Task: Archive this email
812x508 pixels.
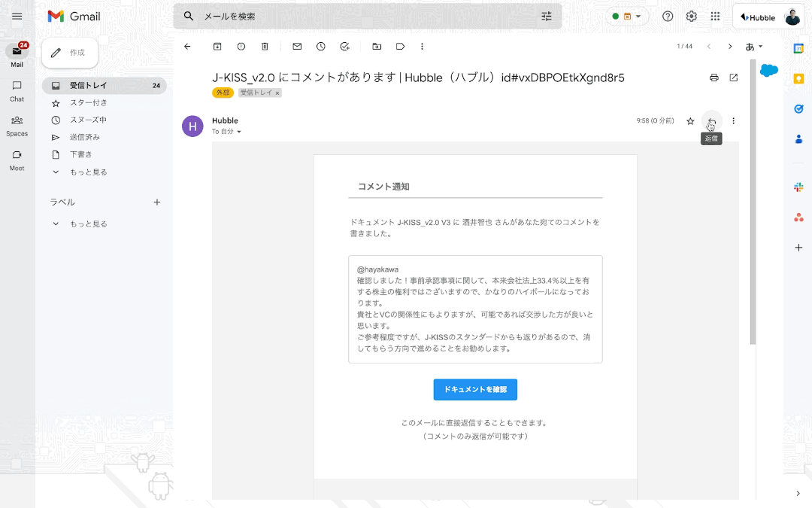Action: coord(217,47)
